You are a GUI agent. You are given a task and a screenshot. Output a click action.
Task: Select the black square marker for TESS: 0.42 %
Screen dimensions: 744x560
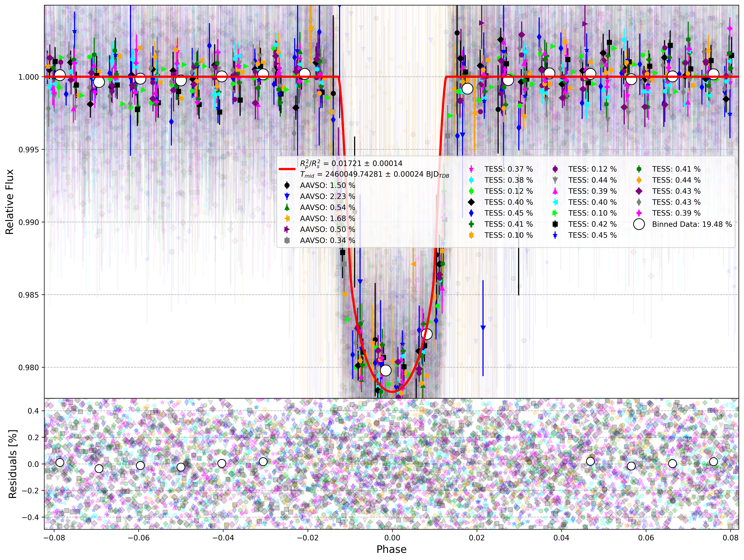click(555, 224)
